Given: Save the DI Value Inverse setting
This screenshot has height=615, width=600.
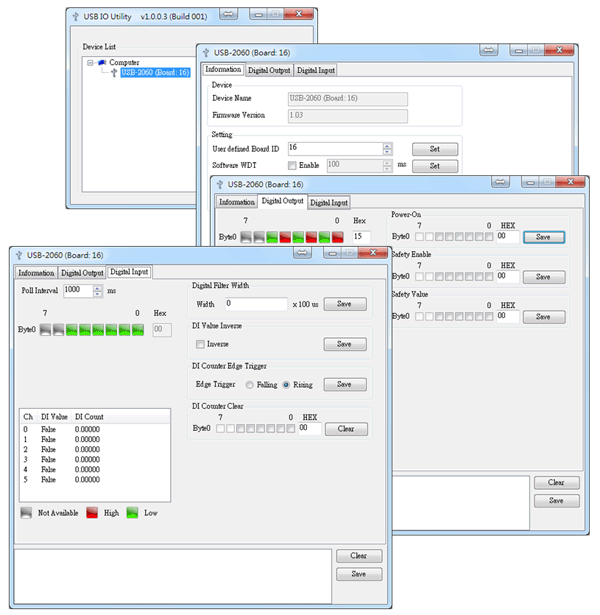Looking at the screenshot, I should pos(345,344).
